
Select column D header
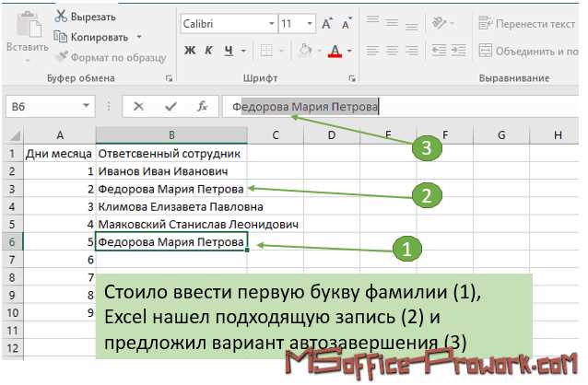pos(332,135)
